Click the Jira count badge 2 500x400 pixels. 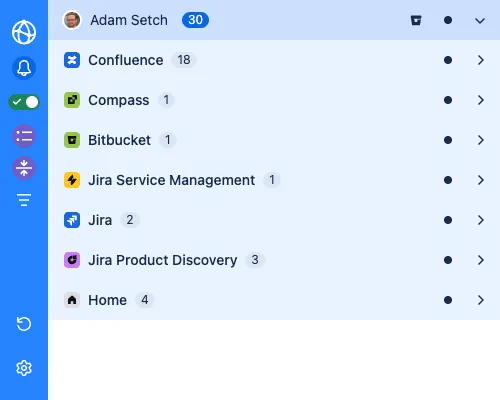point(130,220)
